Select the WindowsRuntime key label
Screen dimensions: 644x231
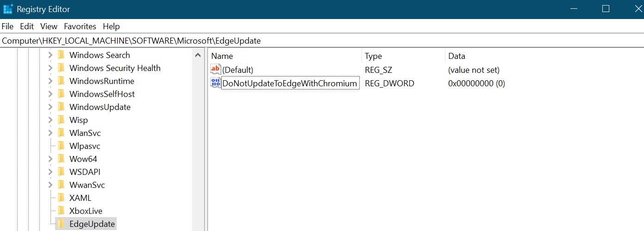point(102,81)
